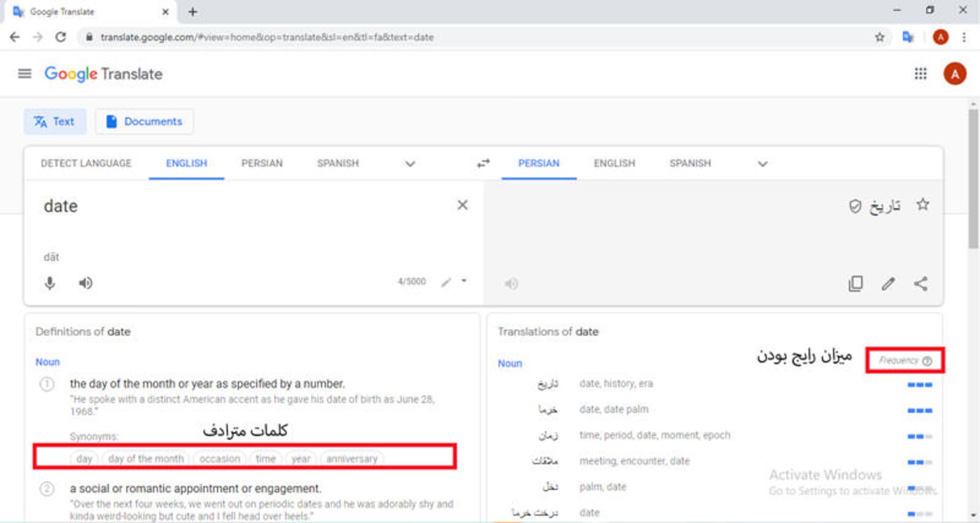Open the Chrome profile avatar
The height and width of the screenshot is (523, 980).
(940, 37)
